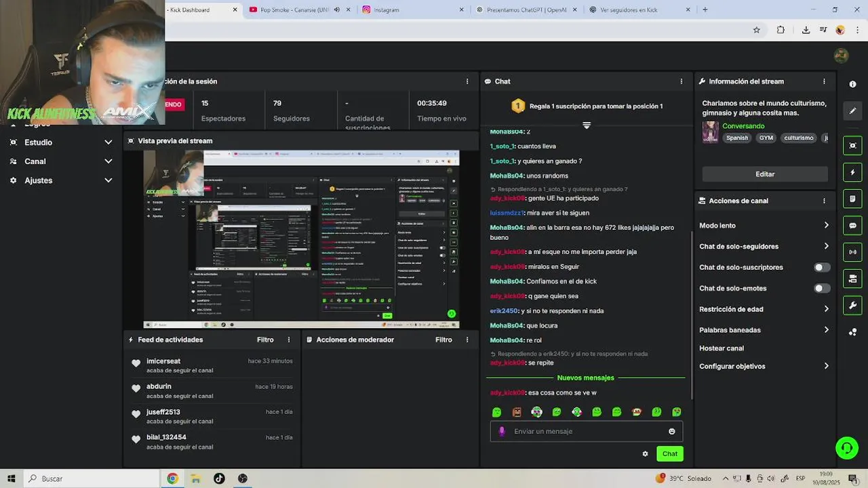868x488 pixels.
Task: Open session info panel three-dot menu
Action: pyautogui.click(x=467, y=81)
